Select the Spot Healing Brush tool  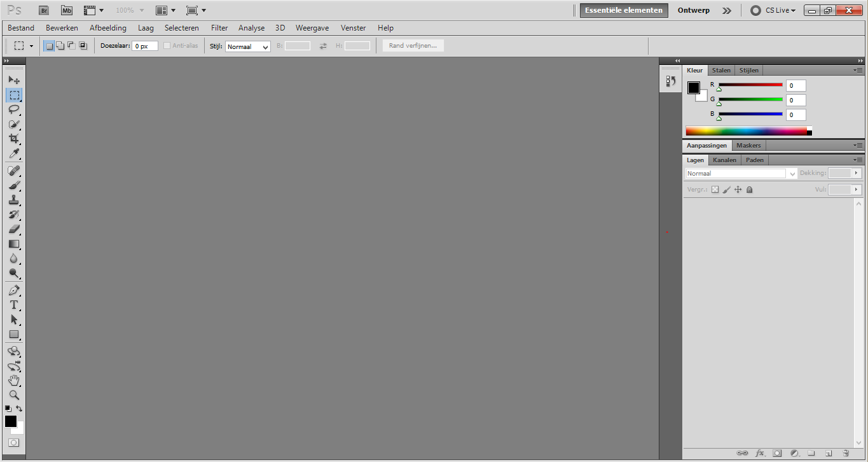(14, 171)
